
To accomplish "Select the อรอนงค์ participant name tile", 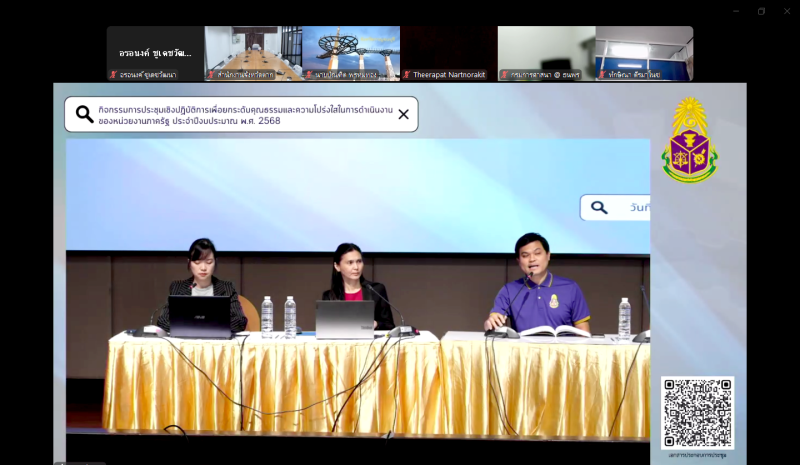I will 155,53.
